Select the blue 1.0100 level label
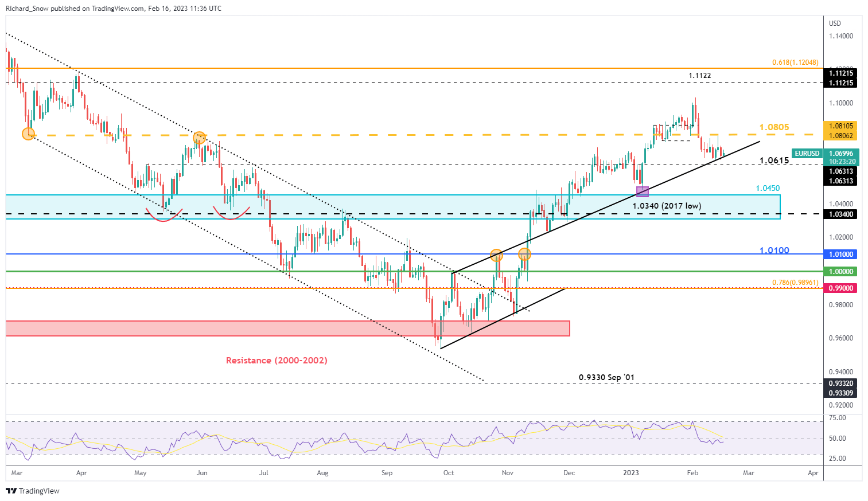Viewport: 868px width, 501px height. pos(774,250)
